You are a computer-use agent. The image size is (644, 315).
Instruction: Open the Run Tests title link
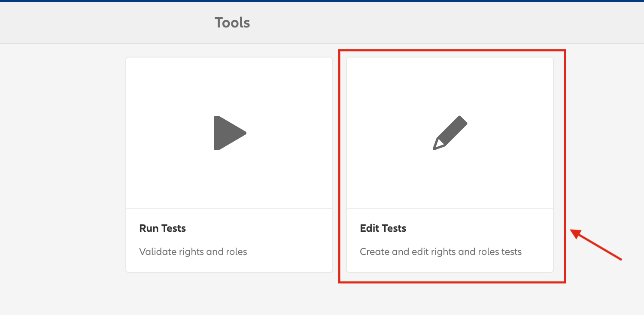click(163, 228)
